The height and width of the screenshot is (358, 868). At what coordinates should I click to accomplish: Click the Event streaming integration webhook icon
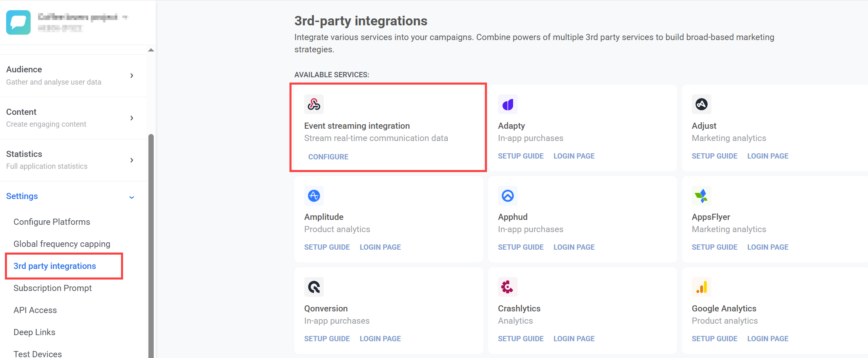[314, 104]
